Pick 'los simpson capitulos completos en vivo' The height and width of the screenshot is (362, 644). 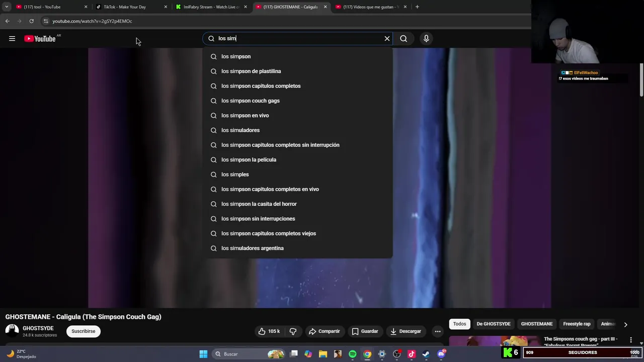coord(297,189)
